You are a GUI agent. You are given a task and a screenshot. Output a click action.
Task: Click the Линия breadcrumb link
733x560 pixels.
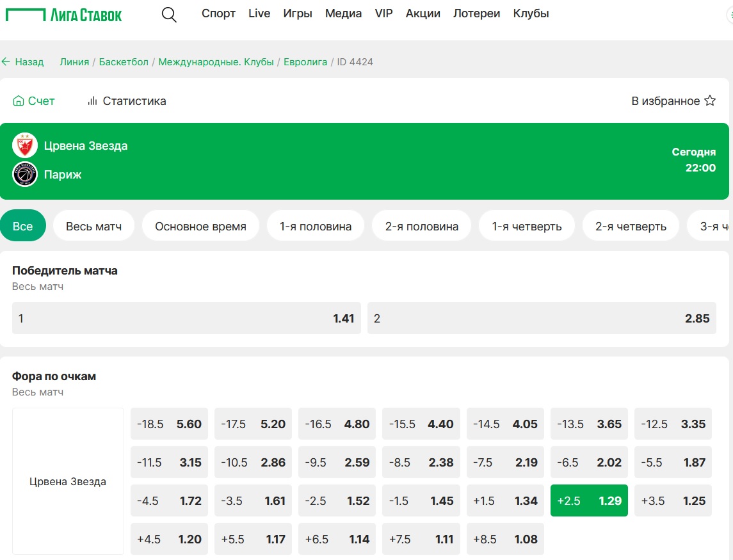[74, 61]
